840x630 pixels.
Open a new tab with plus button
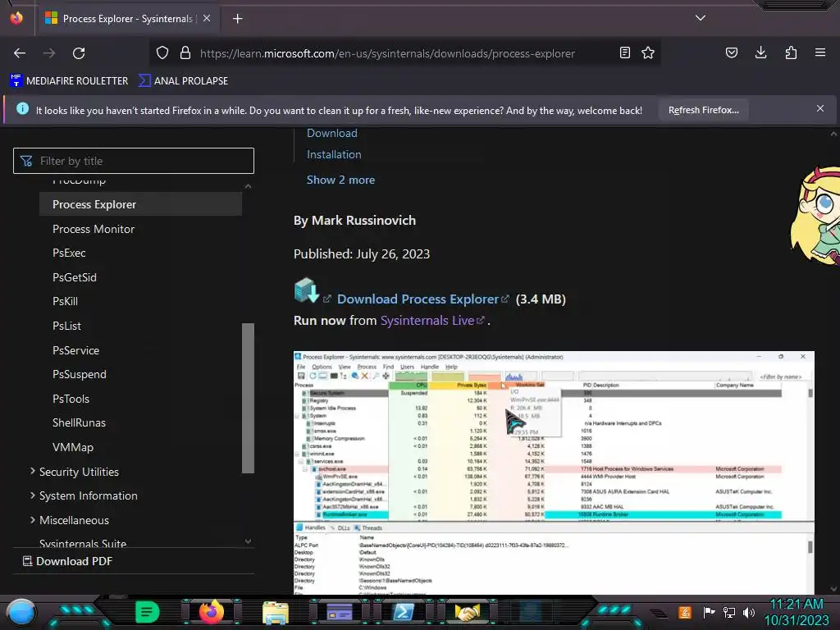point(237,19)
